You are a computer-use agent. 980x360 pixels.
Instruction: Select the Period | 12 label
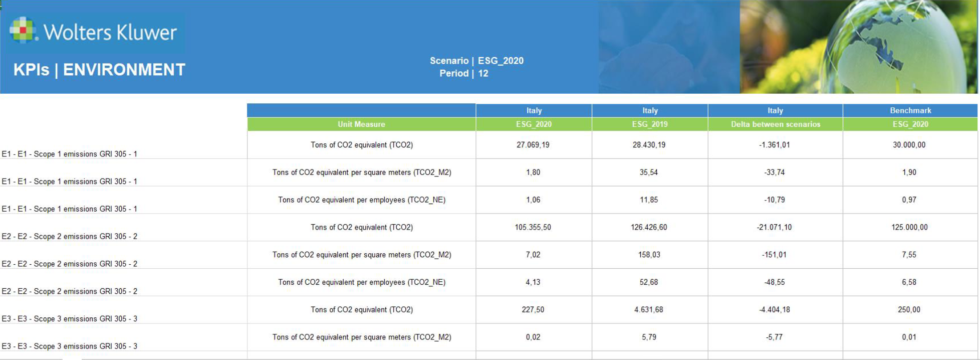pos(463,73)
